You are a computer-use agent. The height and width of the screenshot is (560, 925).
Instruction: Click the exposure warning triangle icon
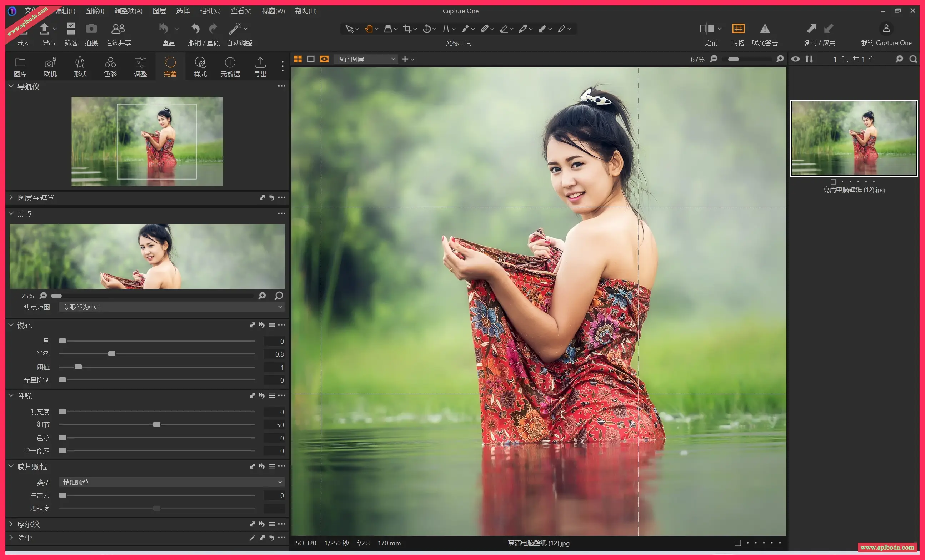pos(765,29)
